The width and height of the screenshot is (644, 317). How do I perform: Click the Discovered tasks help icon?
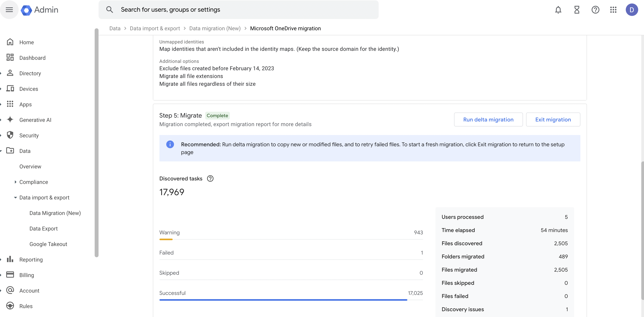click(x=210, y=178)
